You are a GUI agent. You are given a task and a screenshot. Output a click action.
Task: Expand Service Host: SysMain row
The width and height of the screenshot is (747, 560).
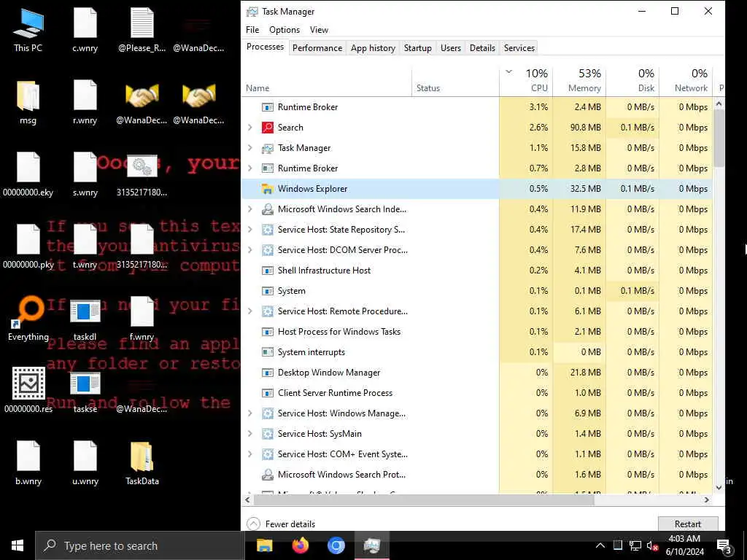click(x=250, y=434)
